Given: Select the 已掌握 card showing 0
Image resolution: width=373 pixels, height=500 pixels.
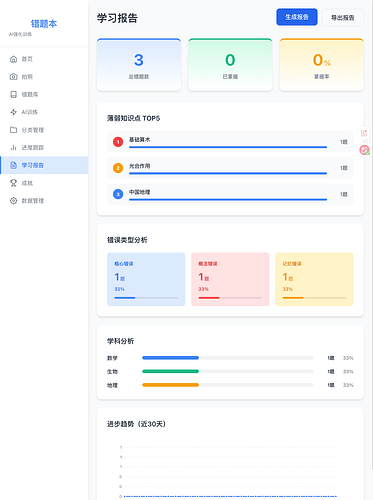Looking at the screenshot, I should (x=230, y=65).
